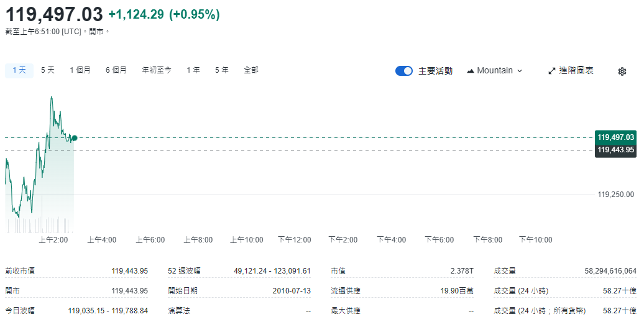
Task: Click the +1,124.29 price change figure
Action: point(136,15)
